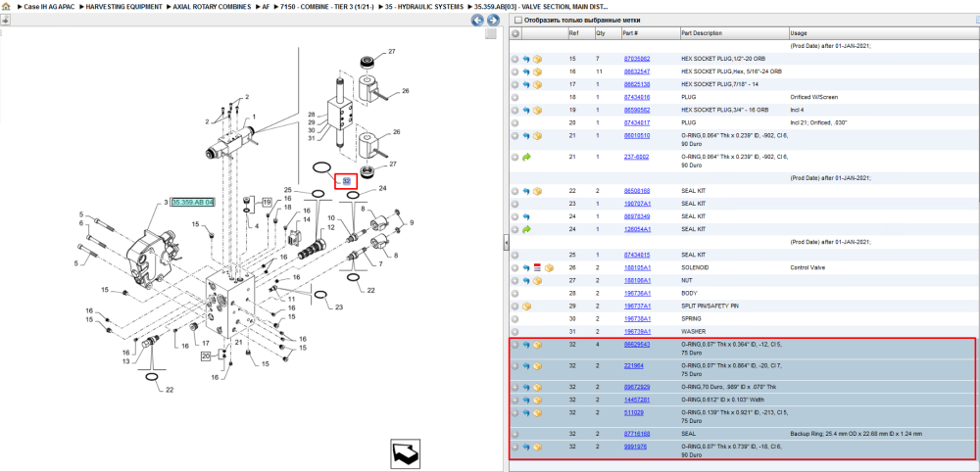Open the Case IH AG APAC breadcrumb
The image size is (980, 472).
coord(49,6)
